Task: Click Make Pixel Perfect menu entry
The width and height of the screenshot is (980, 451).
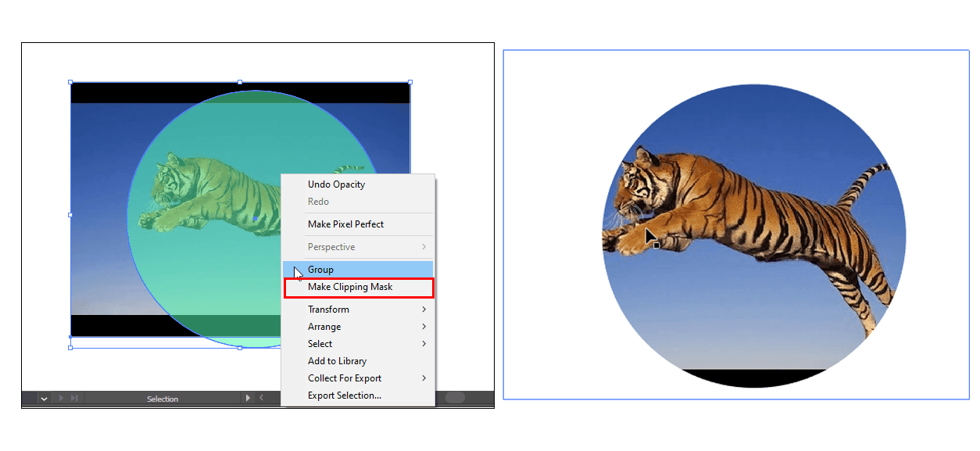Action: (x=345, y=224)
